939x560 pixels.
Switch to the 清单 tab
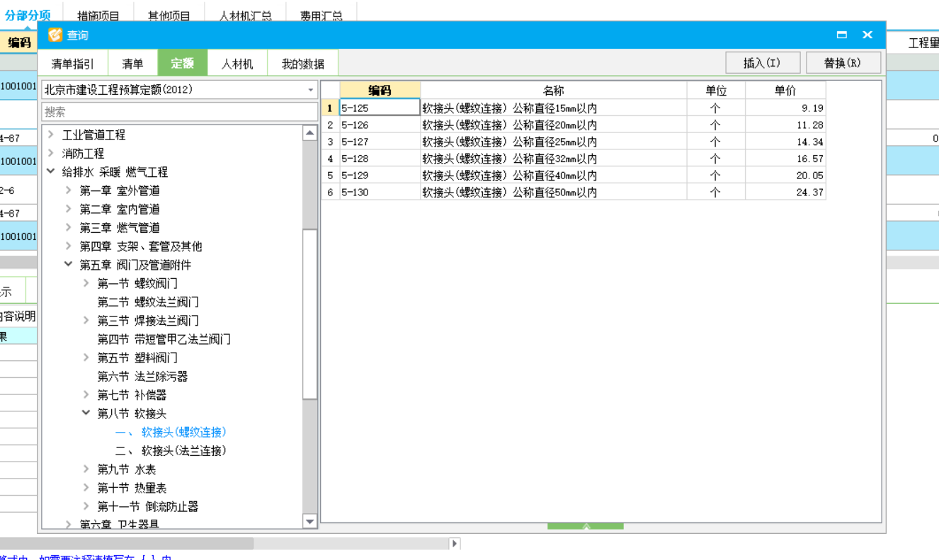pos(132,64)
